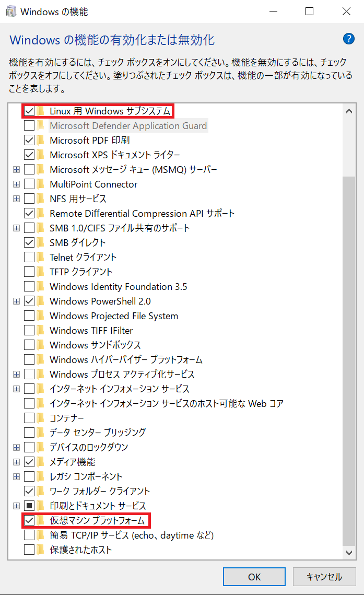Click folder icon beside Telnet クライアント
Screen dimensions: 364x595
coord(41,258)
